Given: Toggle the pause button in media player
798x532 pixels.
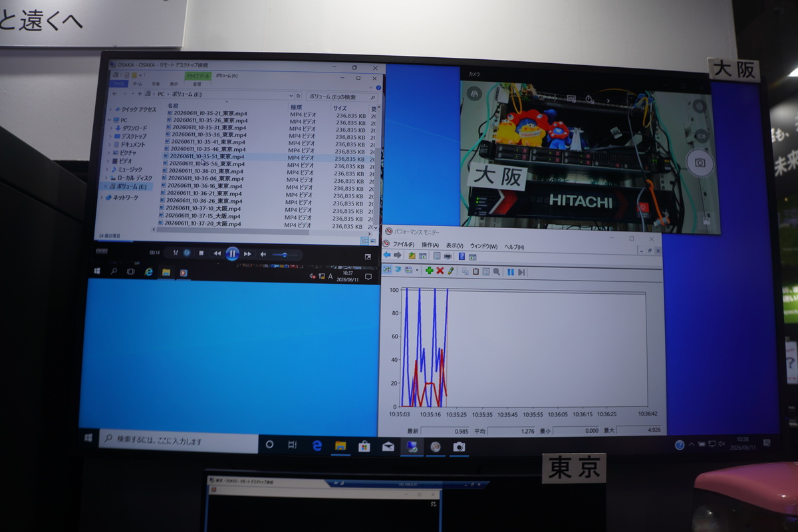Looking at the screenshot, I should point(232,253).
